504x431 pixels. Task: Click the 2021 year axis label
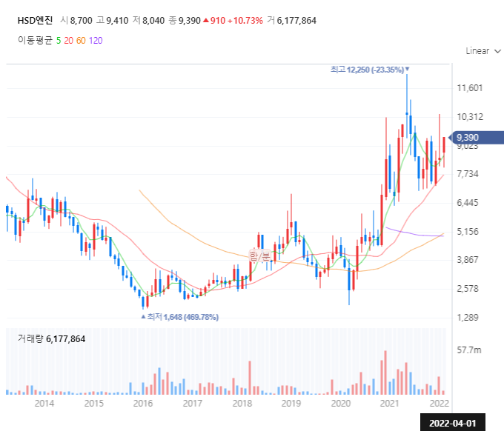[x=390, y=404]
